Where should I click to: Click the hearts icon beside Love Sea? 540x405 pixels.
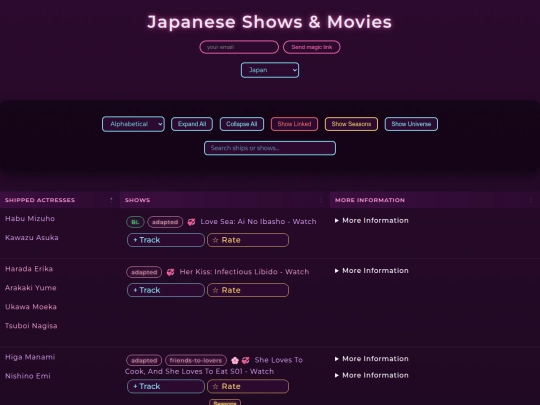click(x=191, y=222)
